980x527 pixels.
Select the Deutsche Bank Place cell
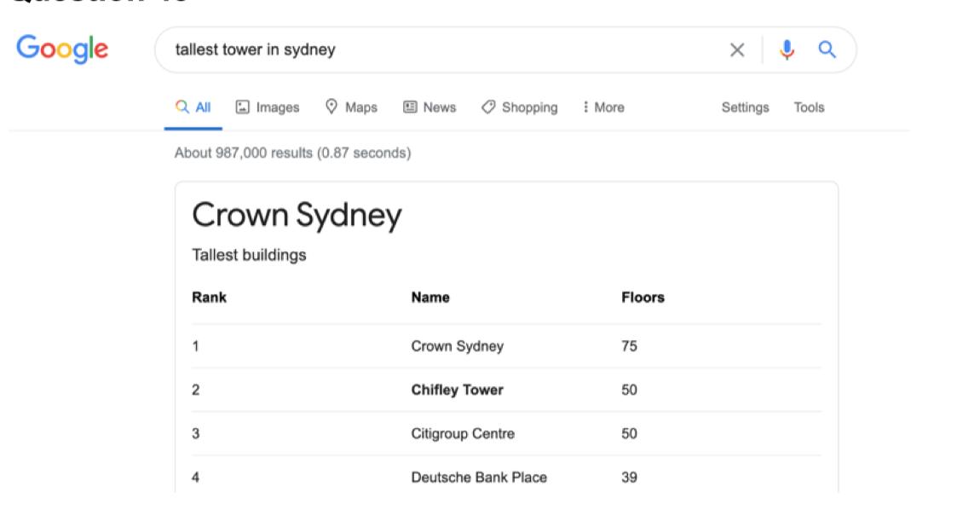coord(479,478)
